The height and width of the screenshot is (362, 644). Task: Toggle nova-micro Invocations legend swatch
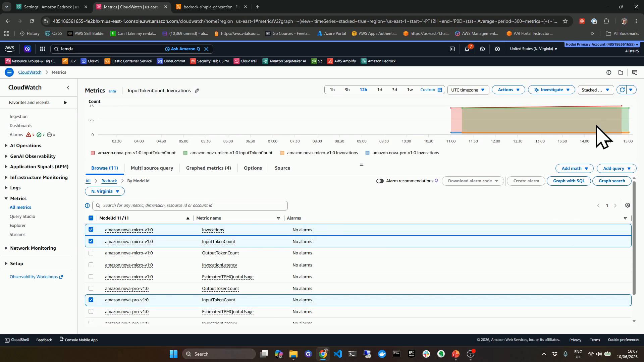coord(282,153)
